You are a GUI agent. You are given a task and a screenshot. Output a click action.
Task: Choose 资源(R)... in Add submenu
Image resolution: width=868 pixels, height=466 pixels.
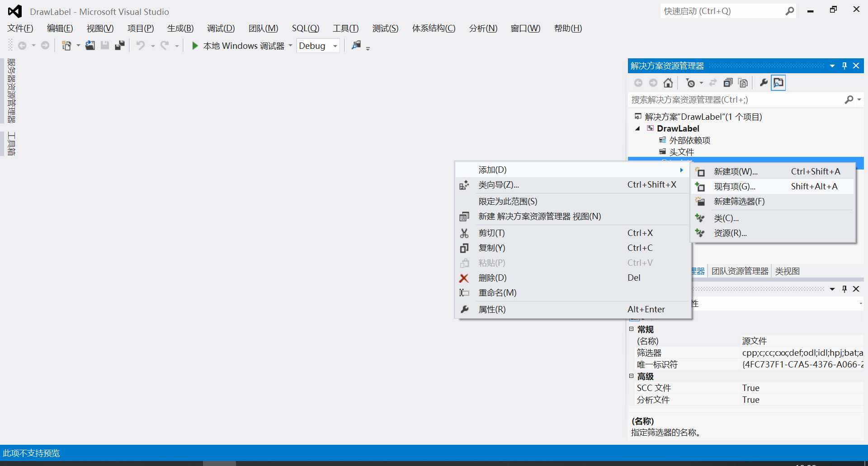point(773,233)
